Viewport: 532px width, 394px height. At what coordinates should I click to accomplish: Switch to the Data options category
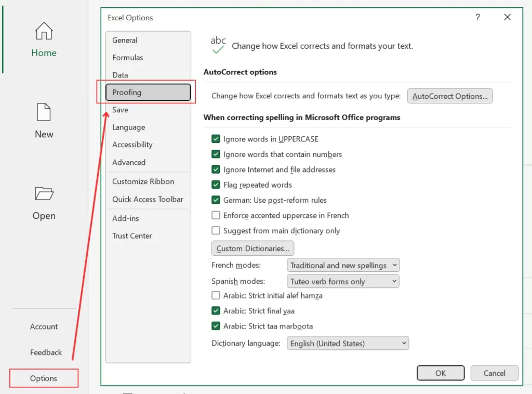pyautogui.click(x=148, y=75)
